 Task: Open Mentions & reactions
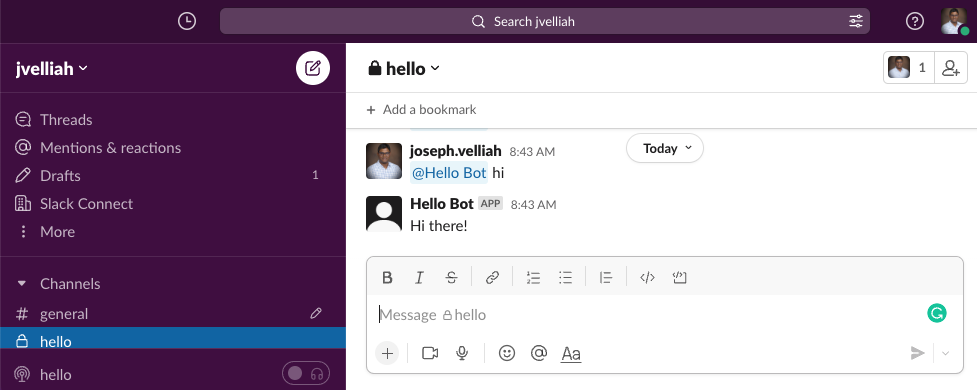(110, 148)
